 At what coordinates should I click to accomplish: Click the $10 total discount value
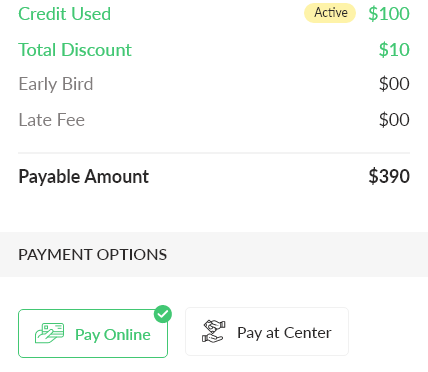[394, 50]
